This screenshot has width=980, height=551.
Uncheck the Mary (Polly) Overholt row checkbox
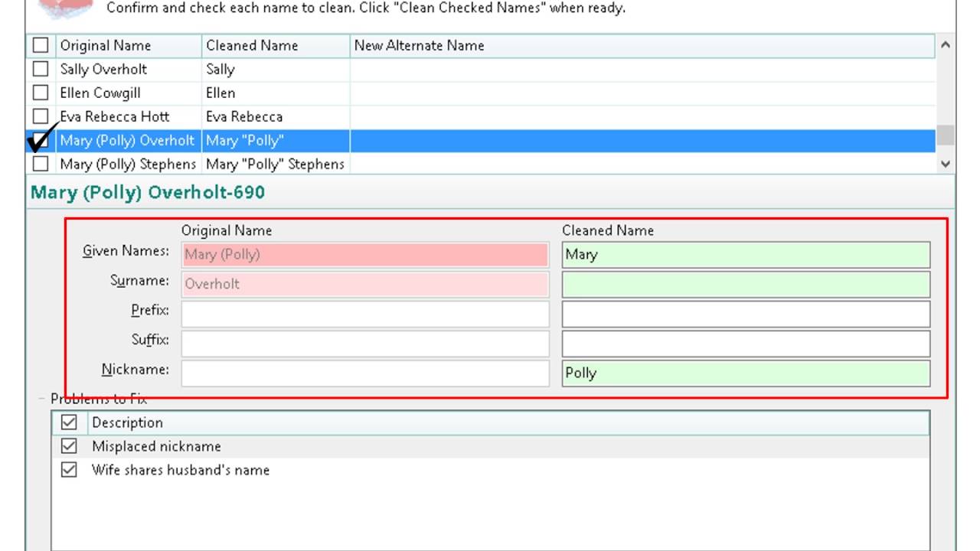click(x=40, y=140)
